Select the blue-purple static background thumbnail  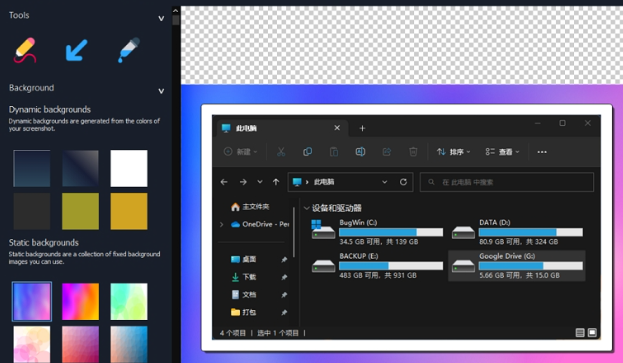tap(32, 301)
